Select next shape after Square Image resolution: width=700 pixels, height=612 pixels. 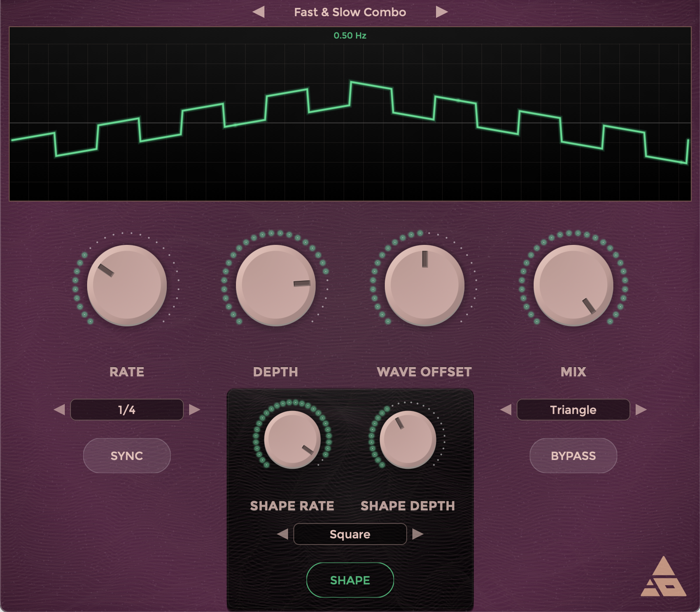[x=418, y=534]
